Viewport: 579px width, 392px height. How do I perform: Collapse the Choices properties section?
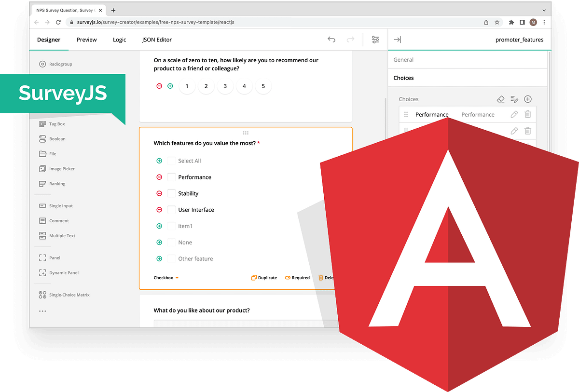click(403, 78)
